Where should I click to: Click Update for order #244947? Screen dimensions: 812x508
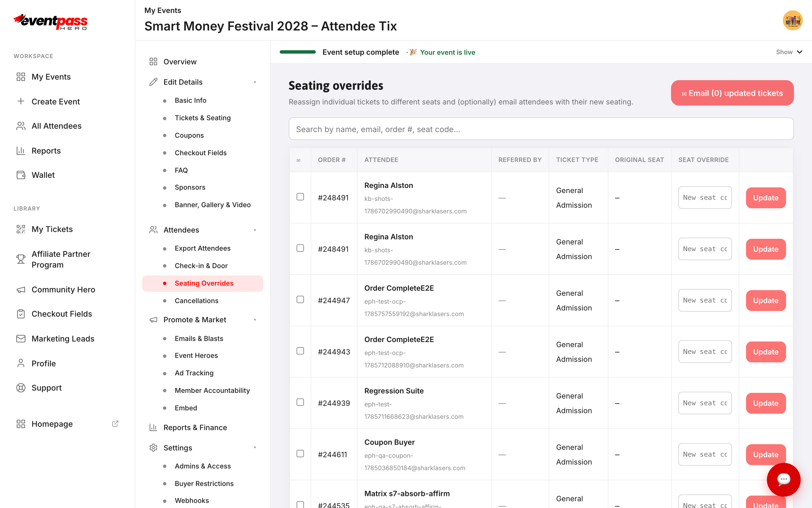pos(766,300)
